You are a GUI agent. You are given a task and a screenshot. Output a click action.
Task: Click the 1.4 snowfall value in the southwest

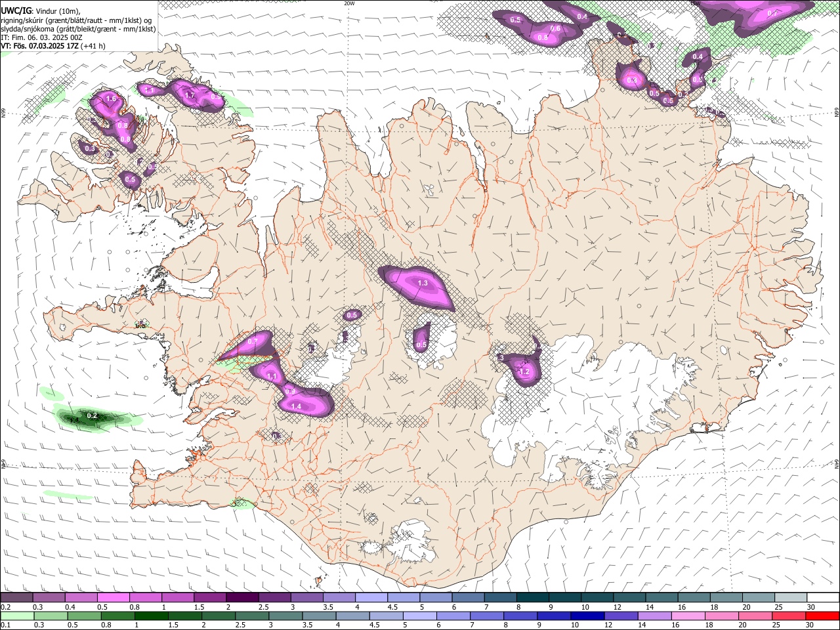(x=296, y=407)
